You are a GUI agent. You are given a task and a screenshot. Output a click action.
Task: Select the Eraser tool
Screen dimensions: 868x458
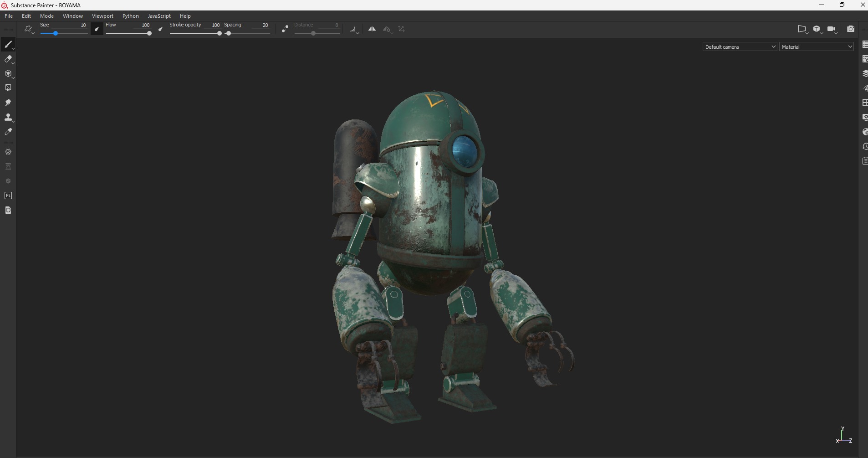point(7,59)
